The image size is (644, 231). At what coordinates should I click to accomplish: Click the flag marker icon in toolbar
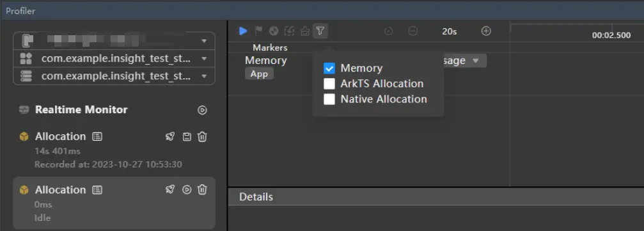point(258,31)
